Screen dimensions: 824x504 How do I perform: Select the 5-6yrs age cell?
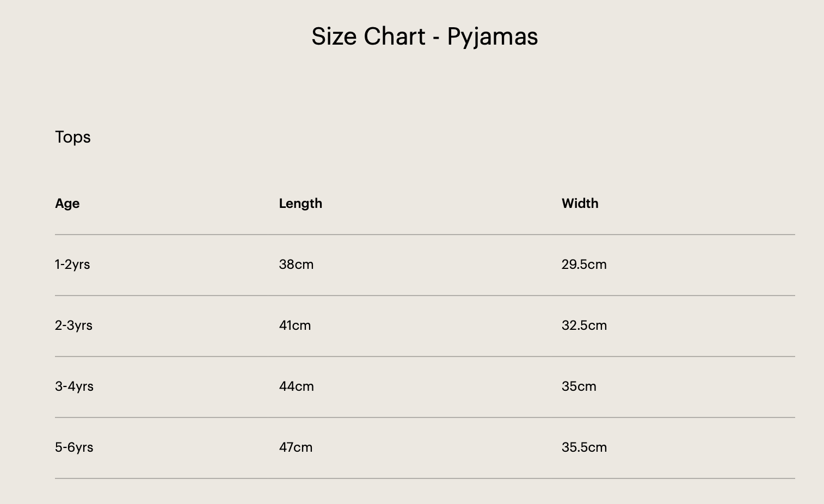point(74,447)
